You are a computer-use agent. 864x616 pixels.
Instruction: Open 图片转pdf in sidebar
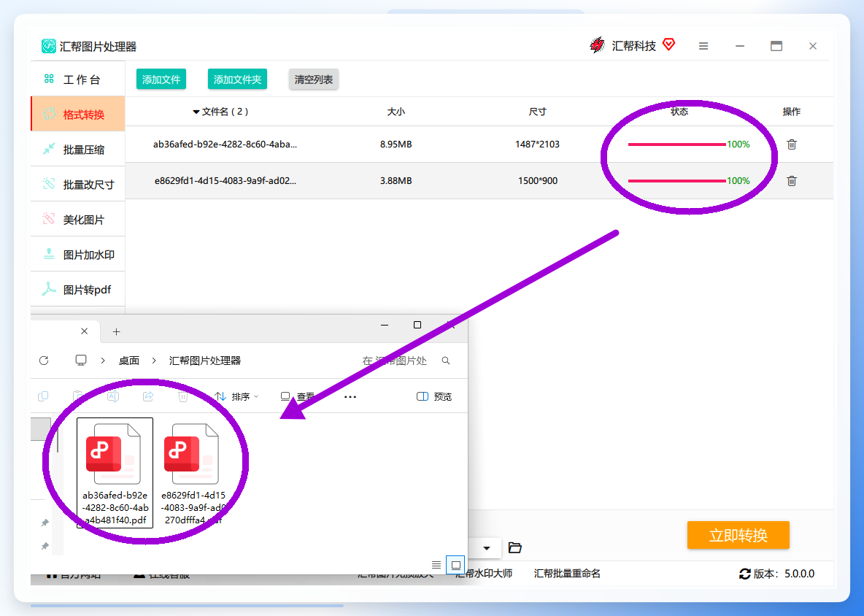coord(78,289)
